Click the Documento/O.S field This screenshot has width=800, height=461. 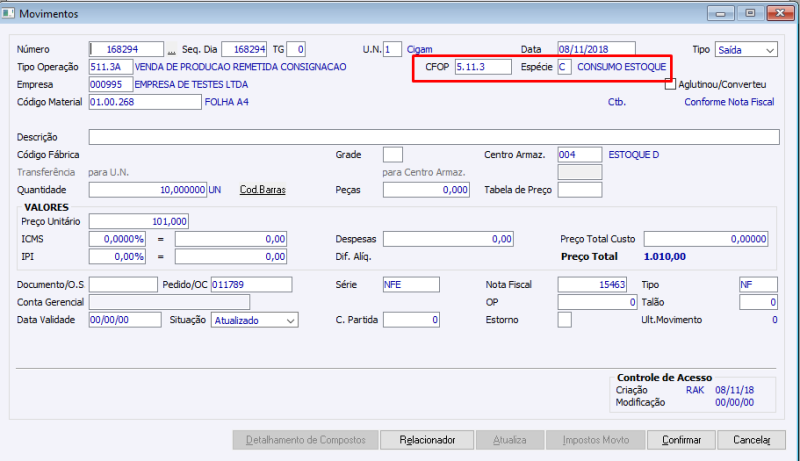[123, 285]
